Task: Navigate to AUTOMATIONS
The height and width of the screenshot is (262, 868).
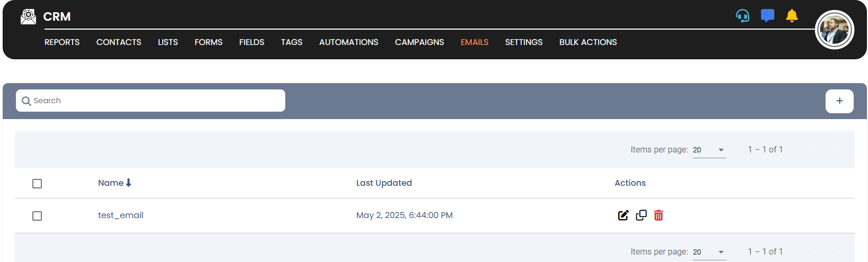Action: click(348, 42)
